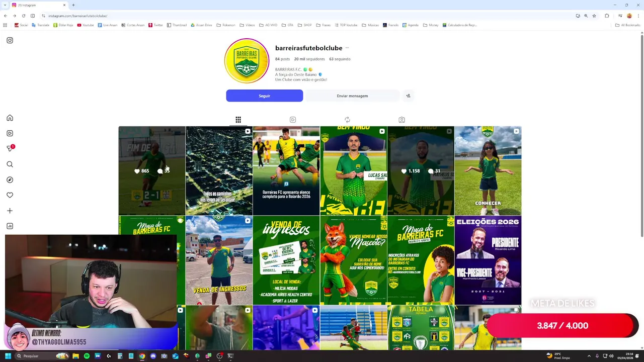Open the Venda de Ingressos green flyer post
Viewport: 644px width, 362px height.
286,260
